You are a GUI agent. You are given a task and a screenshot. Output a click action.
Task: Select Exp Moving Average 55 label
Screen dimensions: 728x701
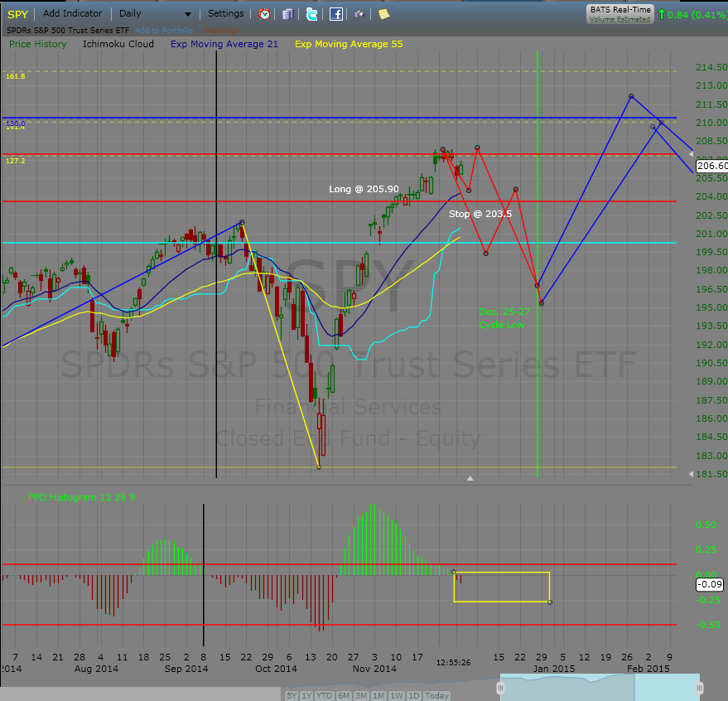349,44
